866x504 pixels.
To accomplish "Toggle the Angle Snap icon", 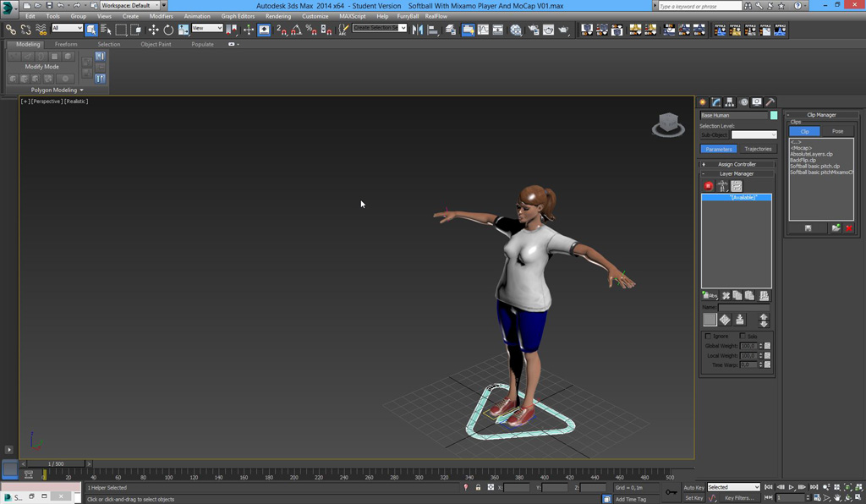I will point(297,30).
